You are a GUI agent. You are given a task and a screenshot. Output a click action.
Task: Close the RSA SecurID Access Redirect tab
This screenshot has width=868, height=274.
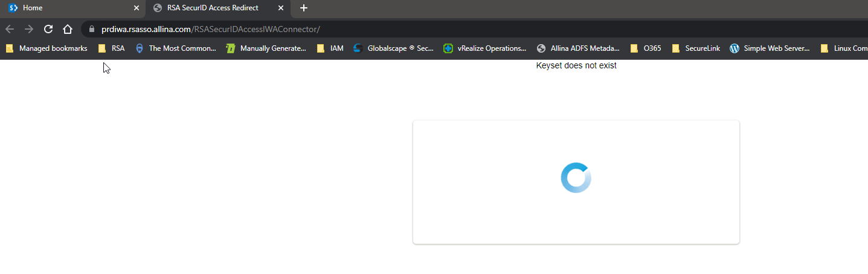(x=281, y=8)
